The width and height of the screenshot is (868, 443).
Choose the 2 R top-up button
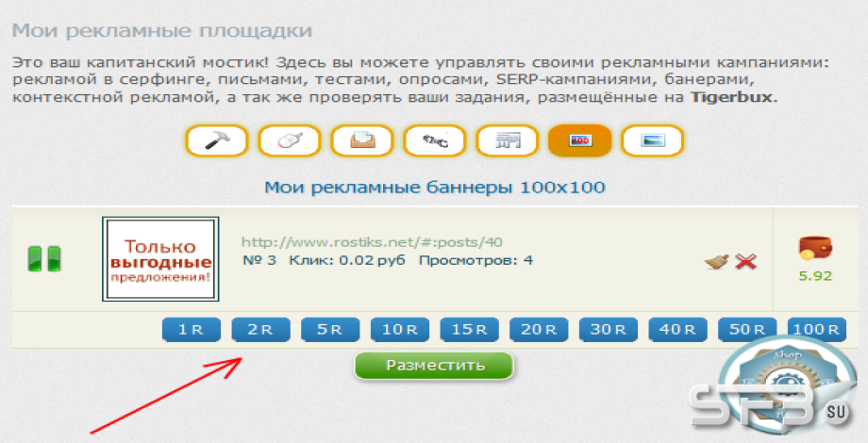pos(260,330)
